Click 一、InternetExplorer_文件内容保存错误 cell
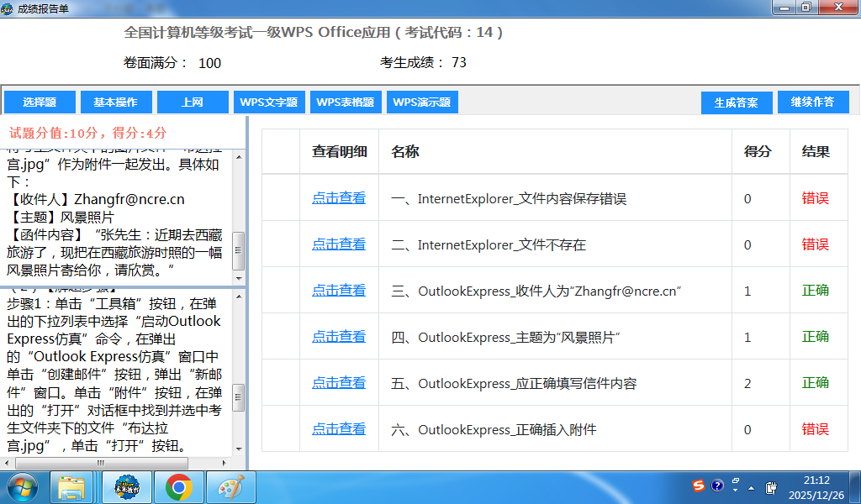Screen dimensions: 861x504 pos(555,198)
